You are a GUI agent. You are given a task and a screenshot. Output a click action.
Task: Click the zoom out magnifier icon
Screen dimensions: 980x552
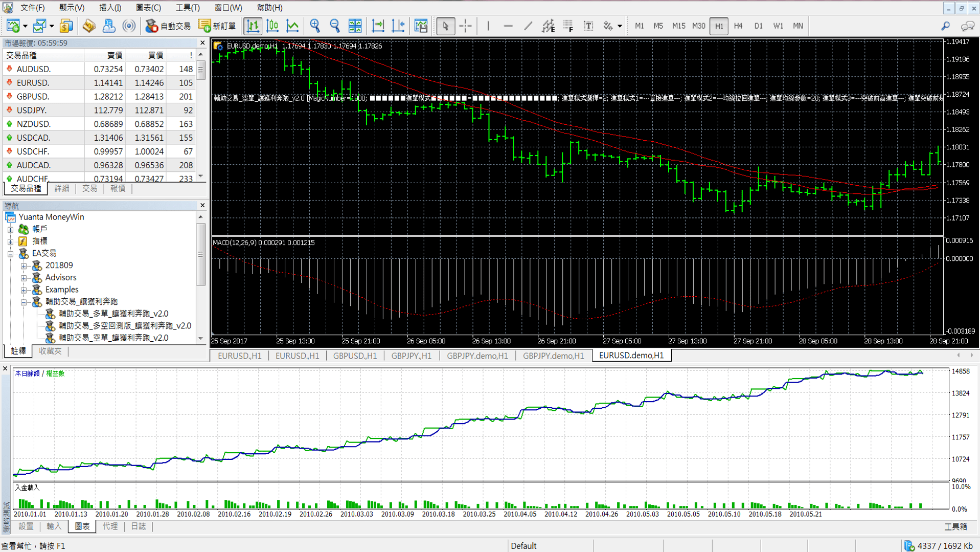pyautogui.click(x=335, y=26)
